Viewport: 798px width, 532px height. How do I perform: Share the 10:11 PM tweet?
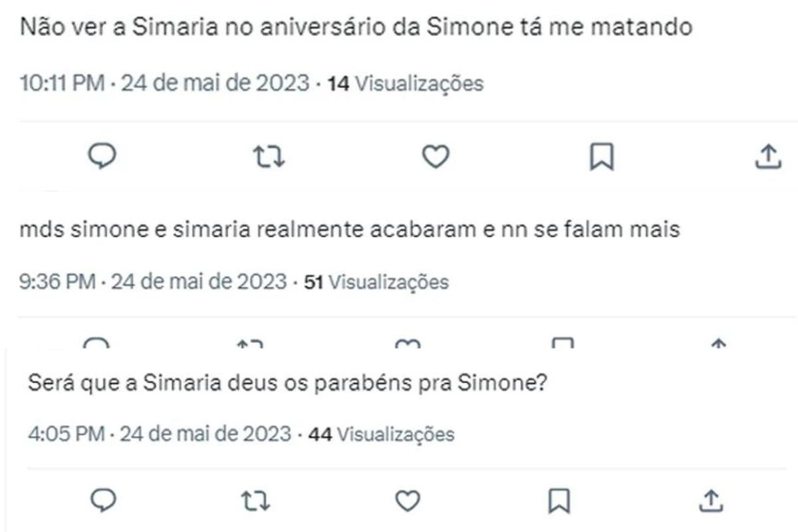pyautogui.click(x=769, y=156)
